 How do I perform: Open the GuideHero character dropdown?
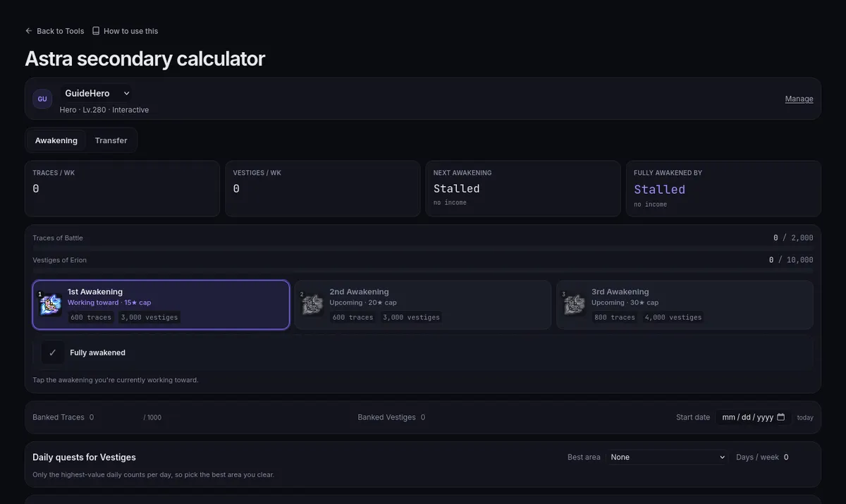97,93
